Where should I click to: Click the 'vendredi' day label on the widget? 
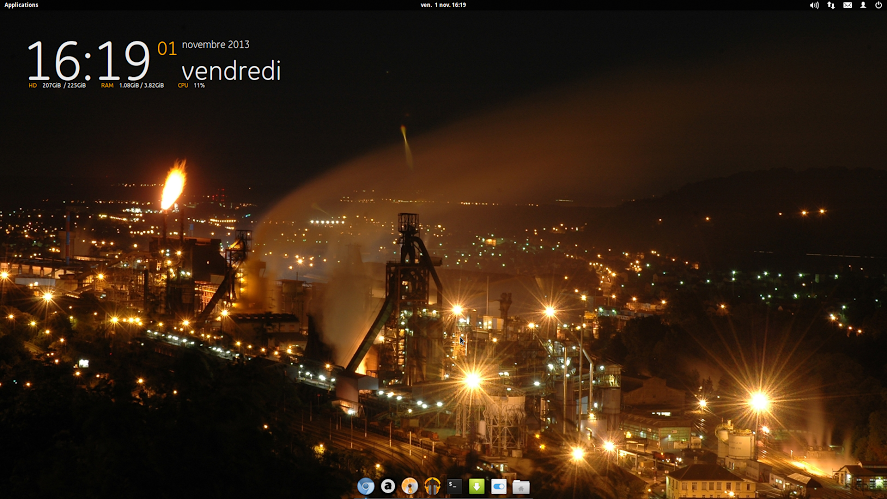pos(231,71)
